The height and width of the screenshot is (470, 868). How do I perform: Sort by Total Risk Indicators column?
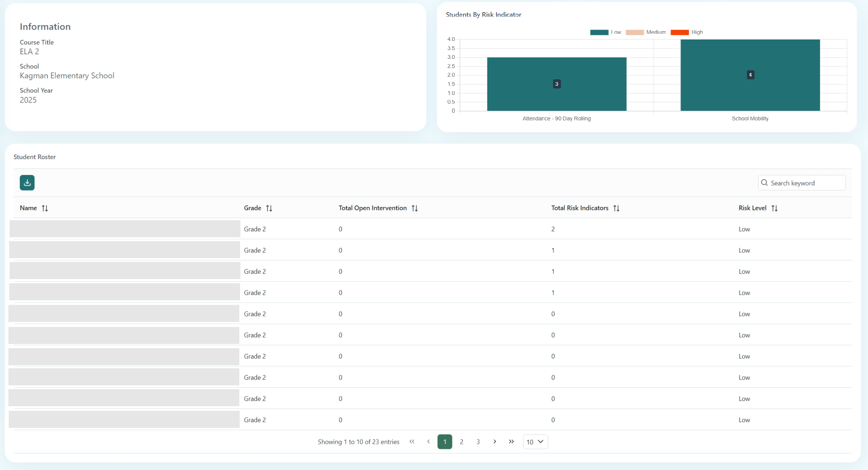coord(617,208)
